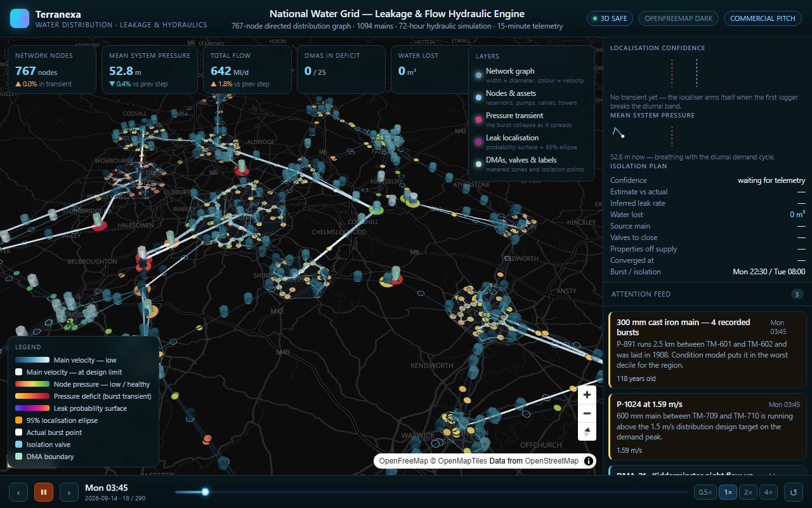Click the DMAs in Deficit card
Screen dimensions: 812x508
click(341, 69)
